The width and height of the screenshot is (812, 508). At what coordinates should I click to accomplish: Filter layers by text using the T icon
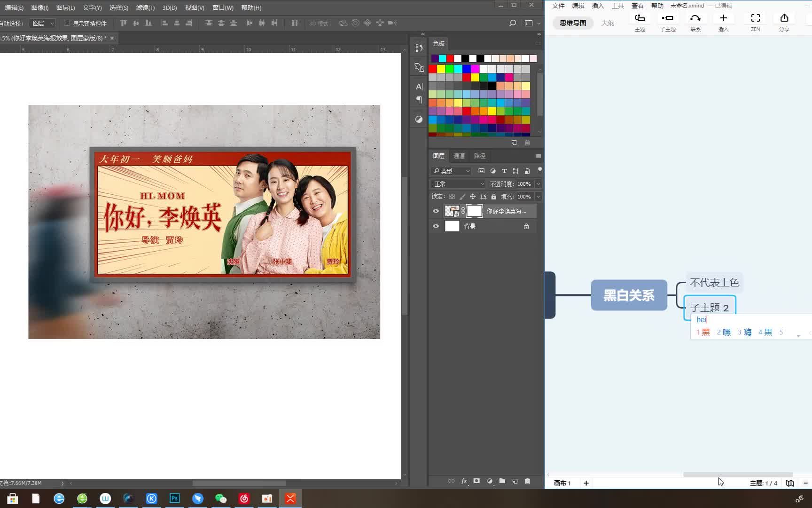504,171
